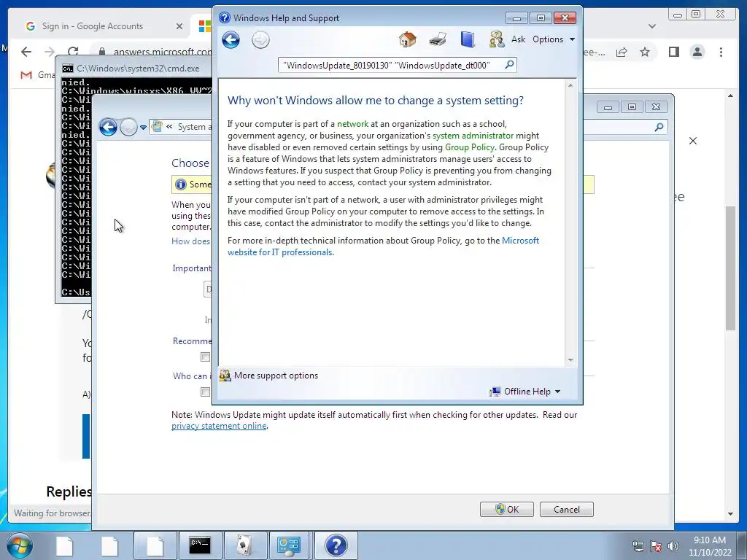Open the Solitaire cards taskbar button
Image resolution: width=747 pixels, height=560 pixels.
[x=245, y=545]
